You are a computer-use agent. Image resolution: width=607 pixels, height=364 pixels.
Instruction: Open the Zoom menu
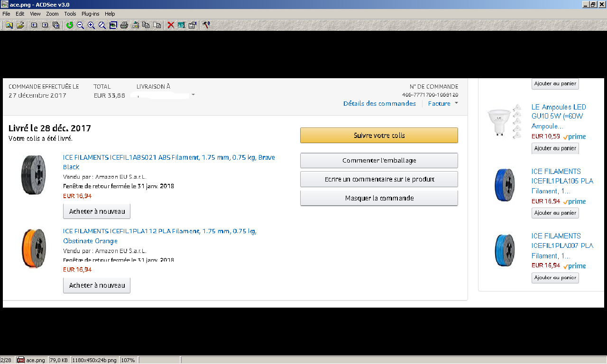[x=52, y=14]
